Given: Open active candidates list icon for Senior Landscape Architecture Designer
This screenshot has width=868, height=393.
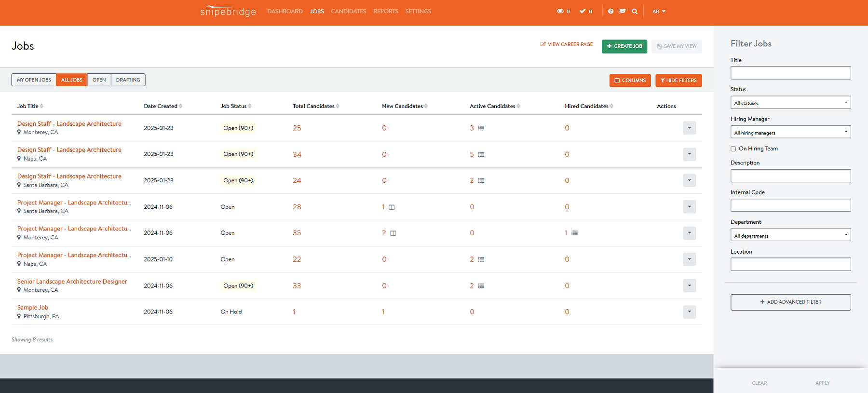Looking at the screenshot, I should (481, 286).
